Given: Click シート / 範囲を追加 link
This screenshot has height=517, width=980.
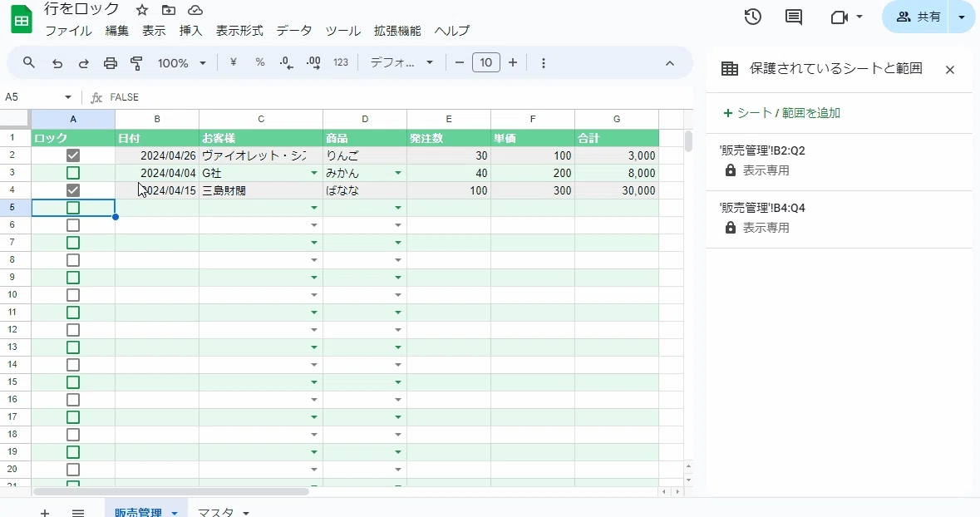Looking at the screenshot, I should click(x=781, y=113).
